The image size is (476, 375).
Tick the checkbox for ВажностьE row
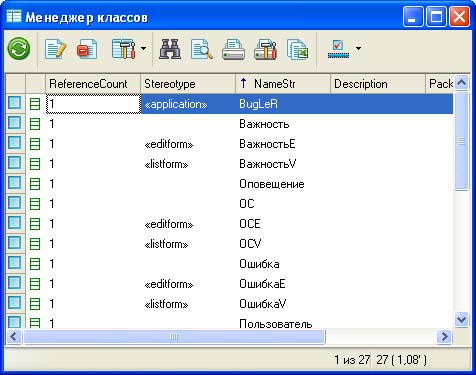(x=15, y=143)
